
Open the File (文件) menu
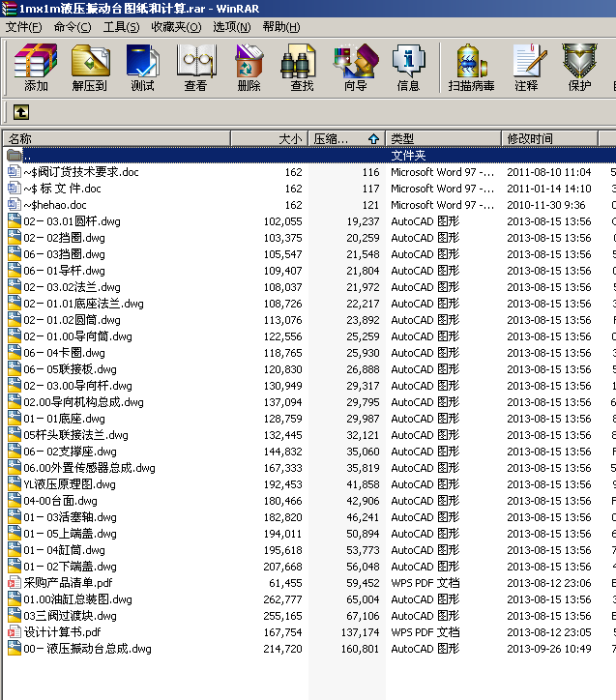tap(23, 27)
